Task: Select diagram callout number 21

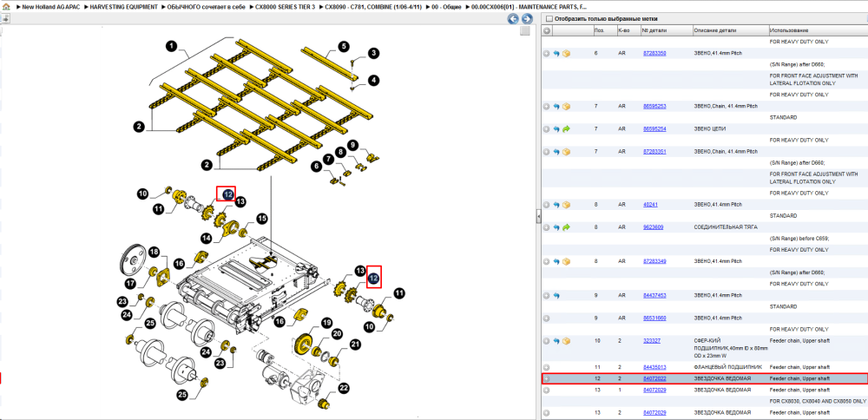Action: (x=355, y=345)
